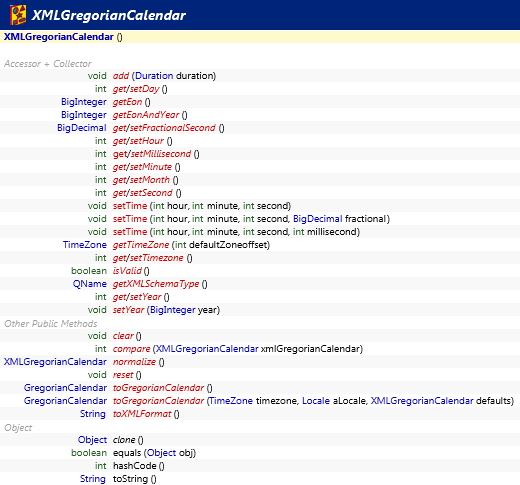The width and height of the screenshot is (520, 485).
Task: Click BigInteger return type of getEon
Action: 84,102
